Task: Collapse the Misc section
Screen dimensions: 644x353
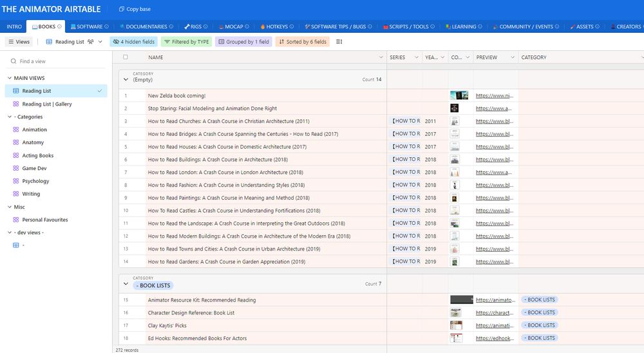Action: pos(10,207)
